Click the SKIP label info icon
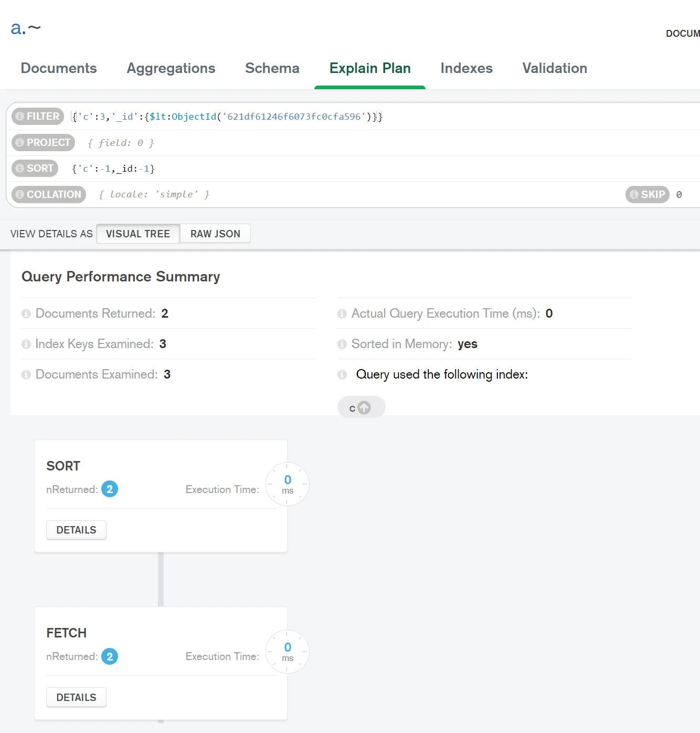 634,195
